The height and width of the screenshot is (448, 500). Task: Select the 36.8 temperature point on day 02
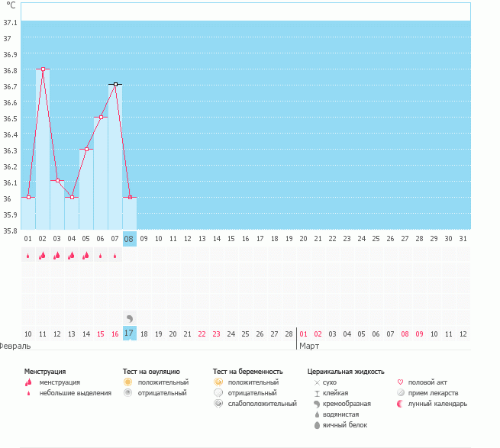(43, 69)
